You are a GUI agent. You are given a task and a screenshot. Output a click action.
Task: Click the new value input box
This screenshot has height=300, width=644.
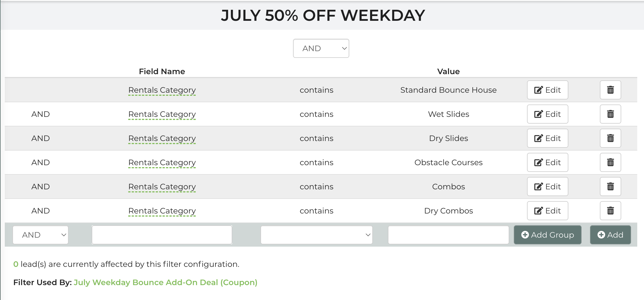(449, 235)
